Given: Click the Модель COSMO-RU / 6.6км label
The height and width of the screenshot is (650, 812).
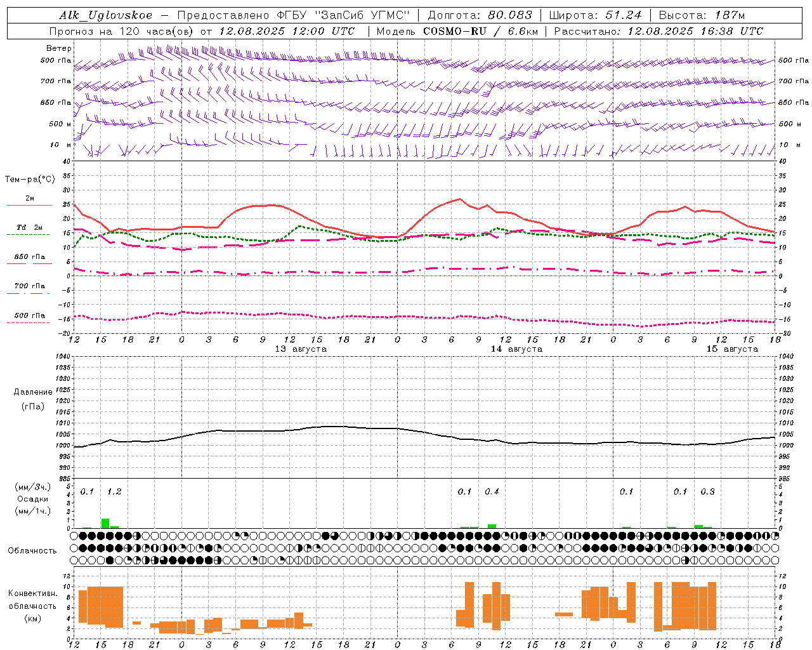Looking at the screenshot, I should click(457, 31).
